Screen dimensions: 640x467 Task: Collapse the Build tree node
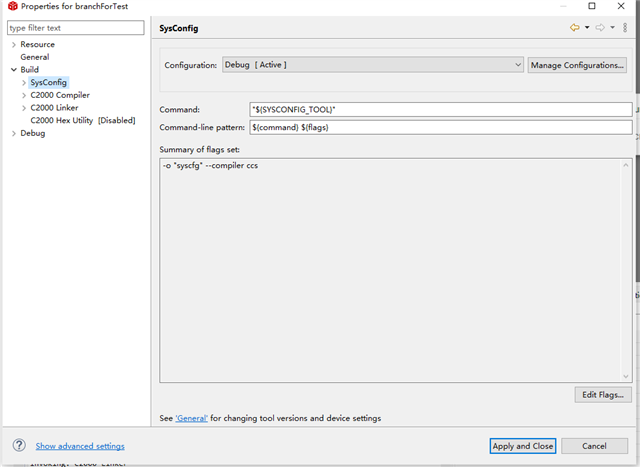click(13, 70)
